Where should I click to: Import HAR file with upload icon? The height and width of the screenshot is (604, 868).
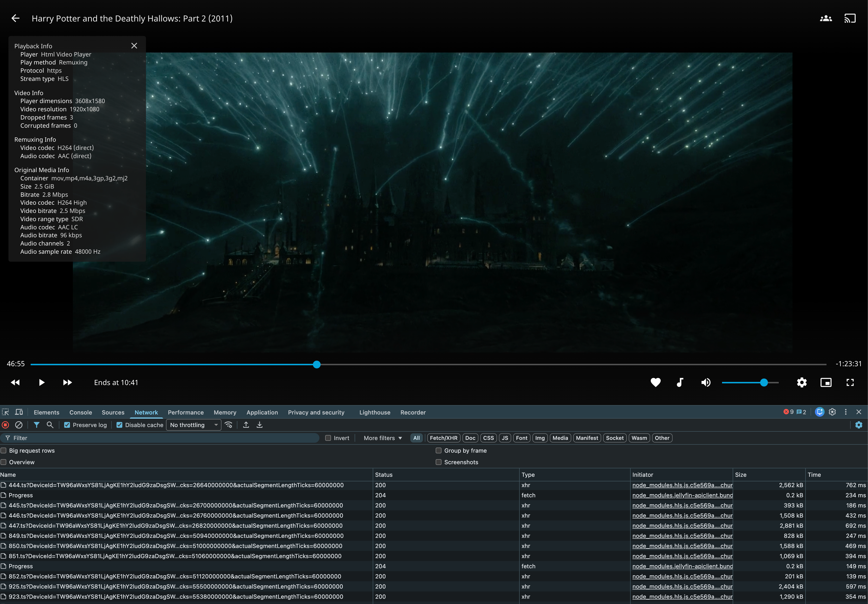click(246, 425)
